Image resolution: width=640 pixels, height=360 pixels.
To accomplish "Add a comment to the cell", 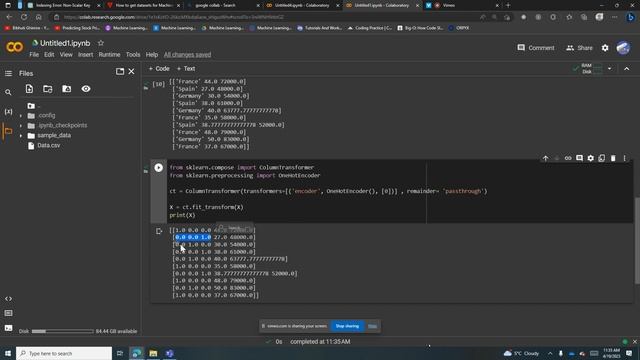I will tap(579, 158).
